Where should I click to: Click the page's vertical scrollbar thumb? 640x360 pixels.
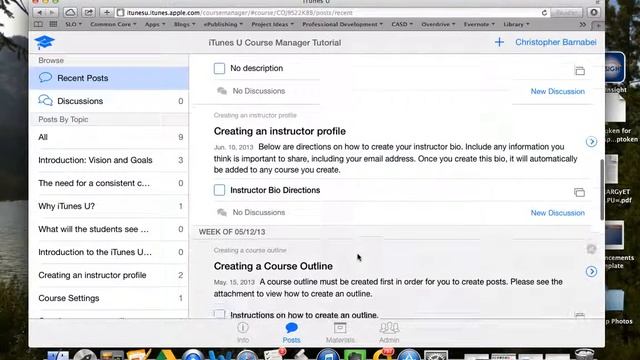click(x=602, y=189)
